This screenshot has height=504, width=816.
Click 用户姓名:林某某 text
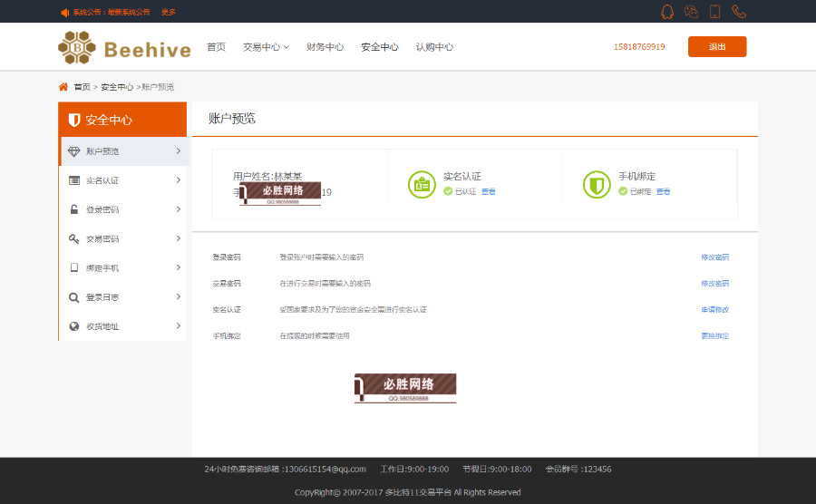pos(267,177)
